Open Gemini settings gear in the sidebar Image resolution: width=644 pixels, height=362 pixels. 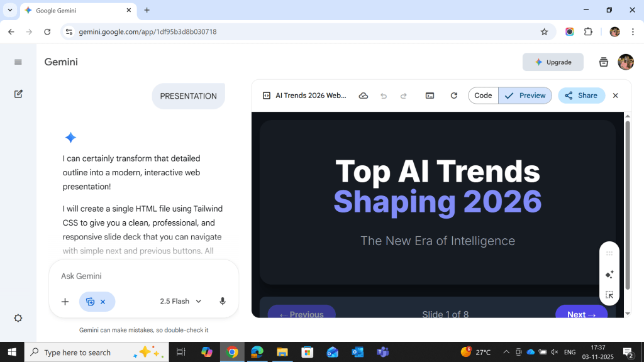pyautogui.click(x=18, y=318)
